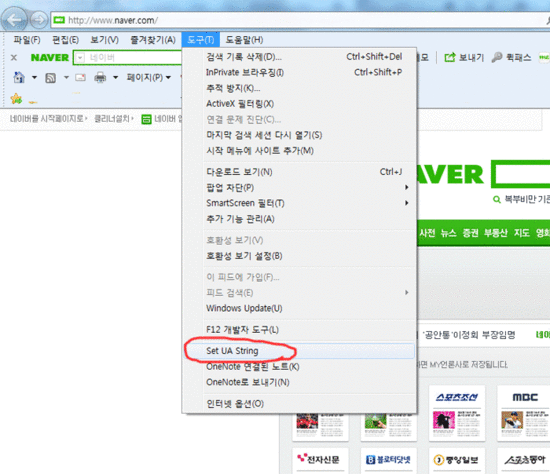Click the browser Forward arrow button
This screenshot has width=550, height=474.
click(39, 20)
